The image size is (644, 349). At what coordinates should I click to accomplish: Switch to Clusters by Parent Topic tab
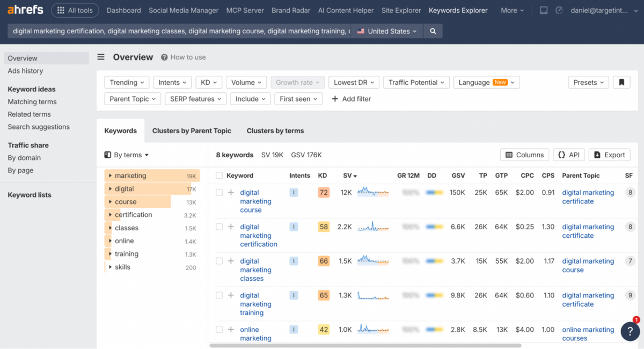(192, 130)
